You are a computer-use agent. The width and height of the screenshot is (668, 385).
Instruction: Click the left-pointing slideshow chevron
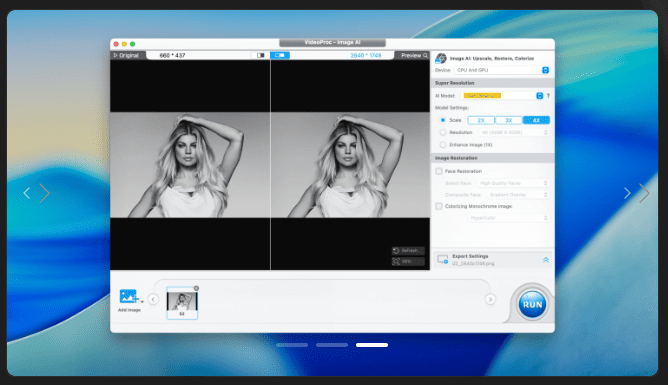[x=26, y=193]
